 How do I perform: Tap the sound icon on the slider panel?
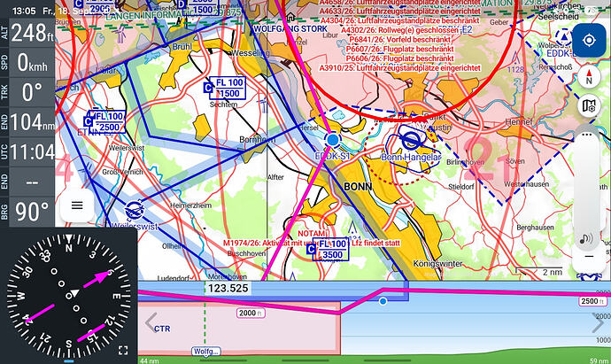pos(586,238)
